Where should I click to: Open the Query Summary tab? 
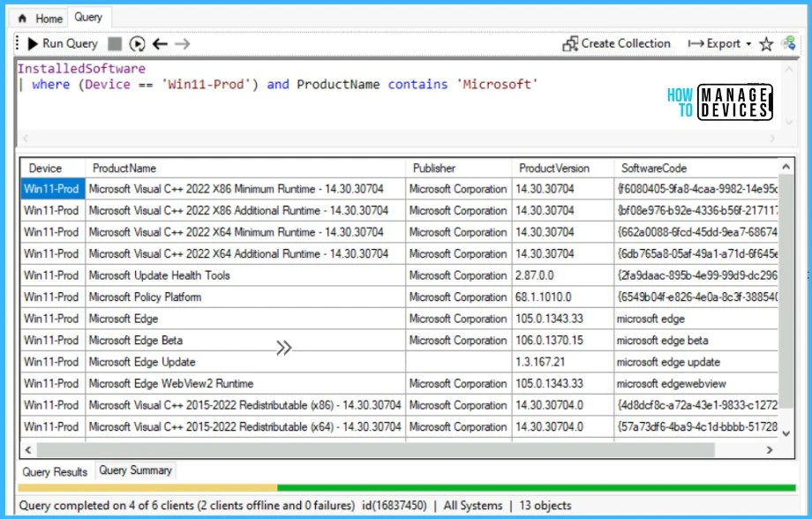coord(136,470)
